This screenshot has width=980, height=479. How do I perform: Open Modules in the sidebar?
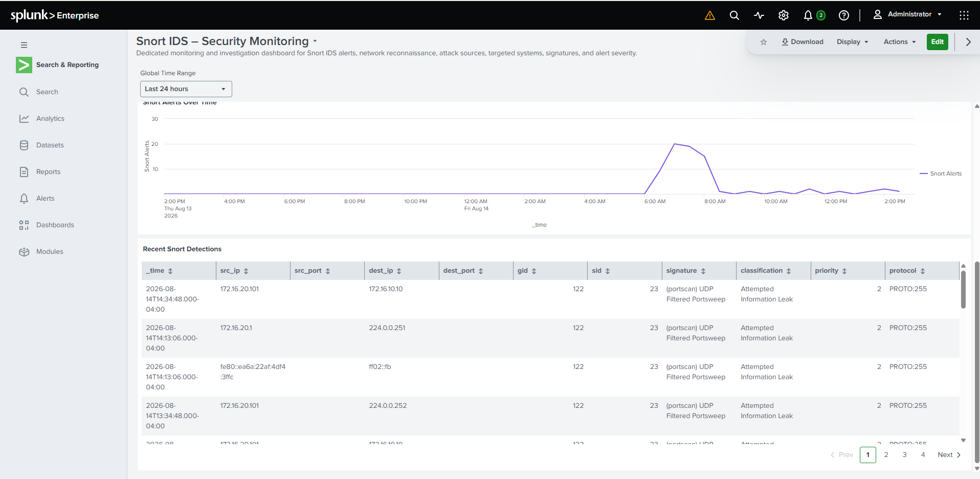[x=50, y=252]
